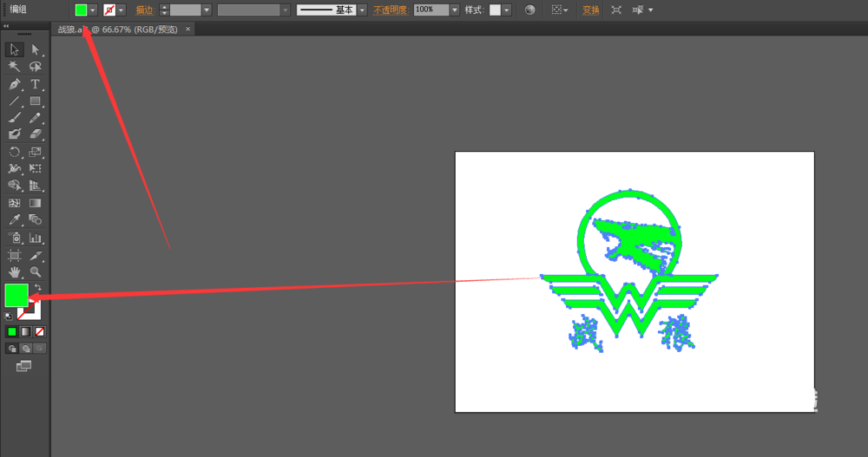This screenshot has width=868, height=457.
Task: Reset to default fill and stroke
Action: [9, 317]
